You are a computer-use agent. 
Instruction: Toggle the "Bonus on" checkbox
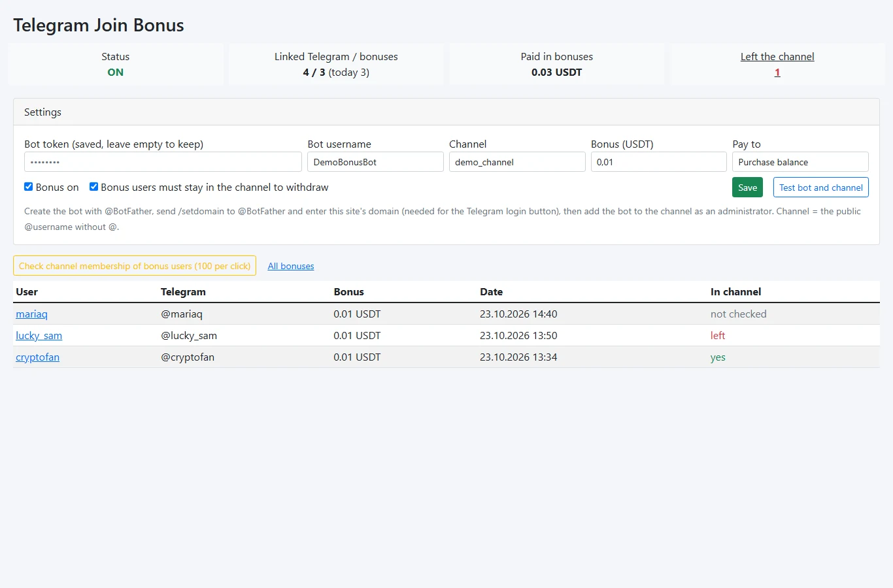tap(29, 187)
